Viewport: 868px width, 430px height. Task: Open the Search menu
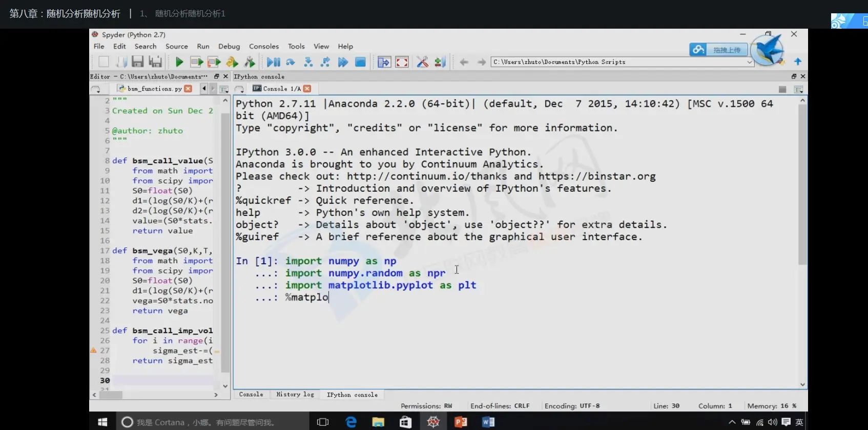coord(146,46)
